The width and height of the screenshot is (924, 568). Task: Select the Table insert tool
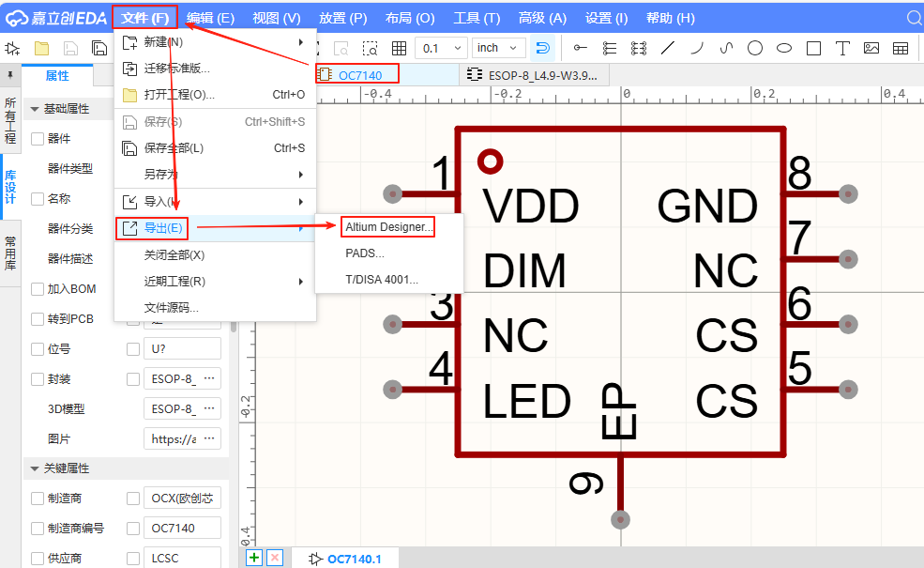(901, 47)
